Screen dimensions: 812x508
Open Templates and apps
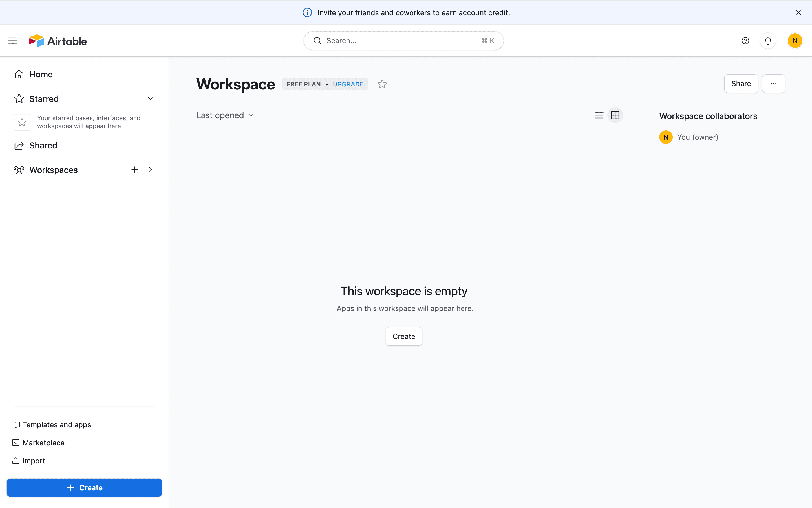point(51,425)
